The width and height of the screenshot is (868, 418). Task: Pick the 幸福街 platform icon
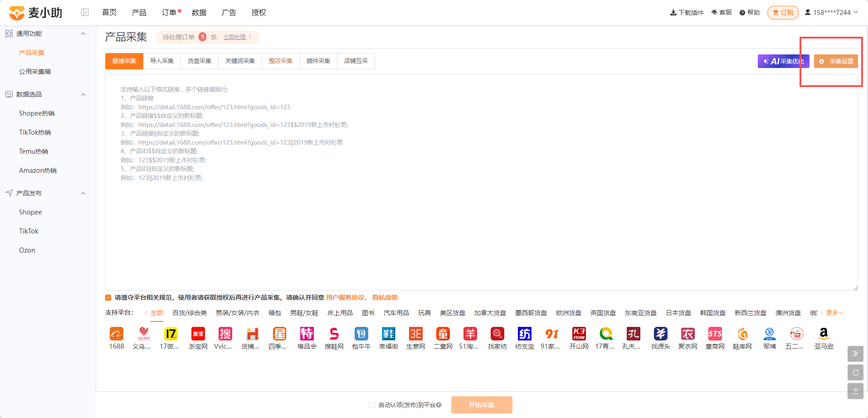[389, 334]
